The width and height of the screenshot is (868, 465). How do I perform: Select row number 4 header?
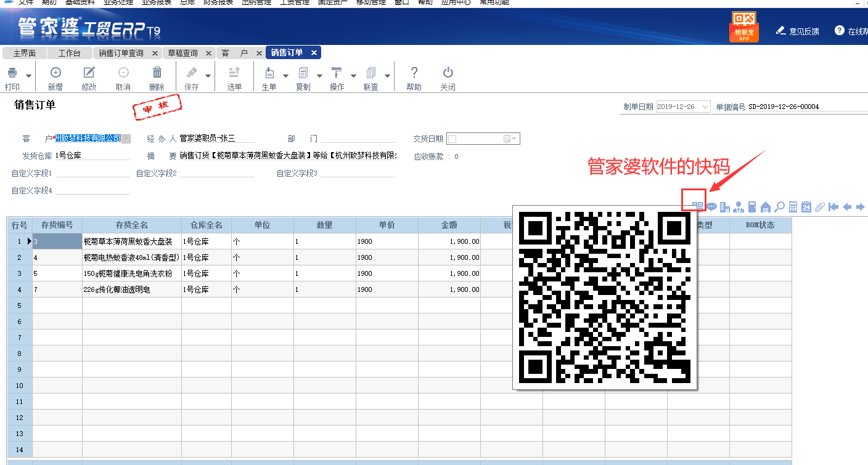click(x=20, y=289)
